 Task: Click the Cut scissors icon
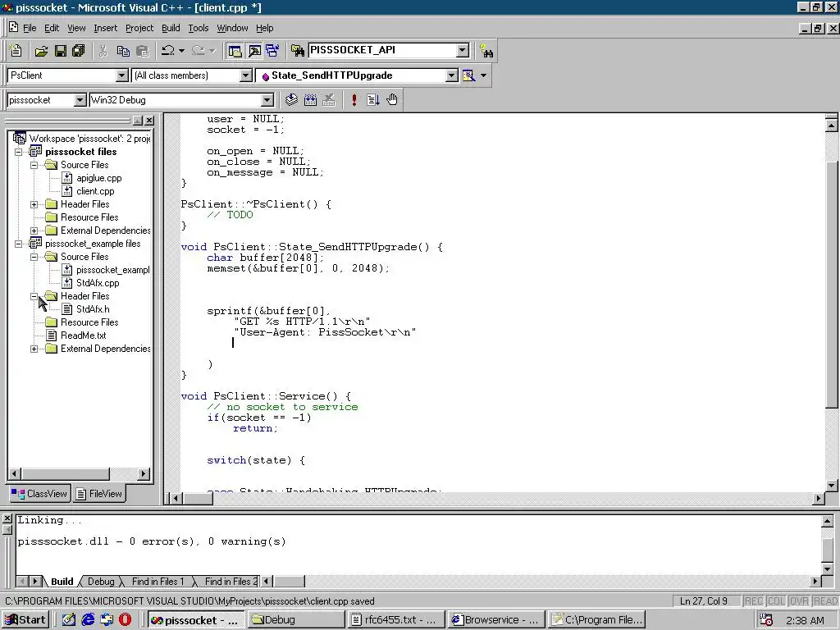point(103,51)
